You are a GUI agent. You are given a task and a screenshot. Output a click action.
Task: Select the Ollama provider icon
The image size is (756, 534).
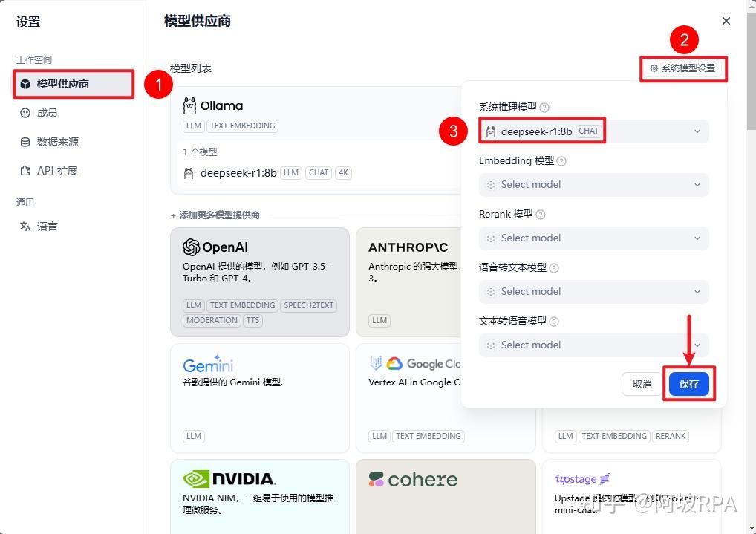coord(189,105)
